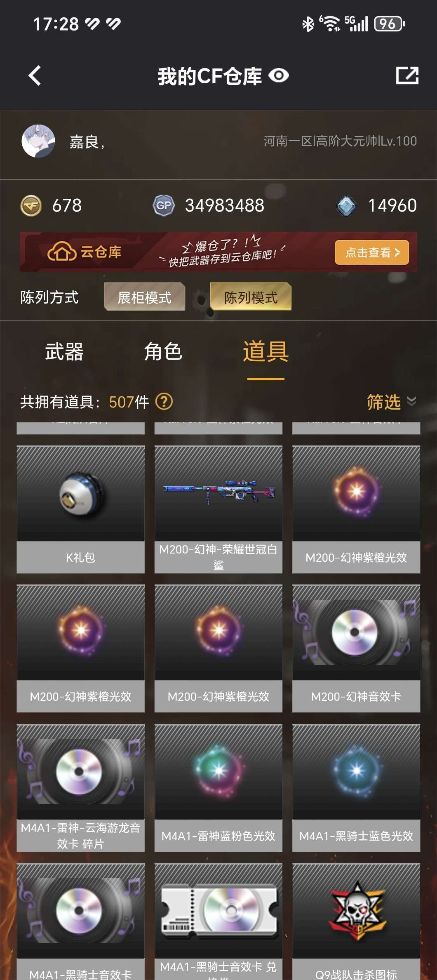Tap the diamond currency icon
The height and width of the screenshot is (980, 437).
pyautogui.click(x=346, y=205)
